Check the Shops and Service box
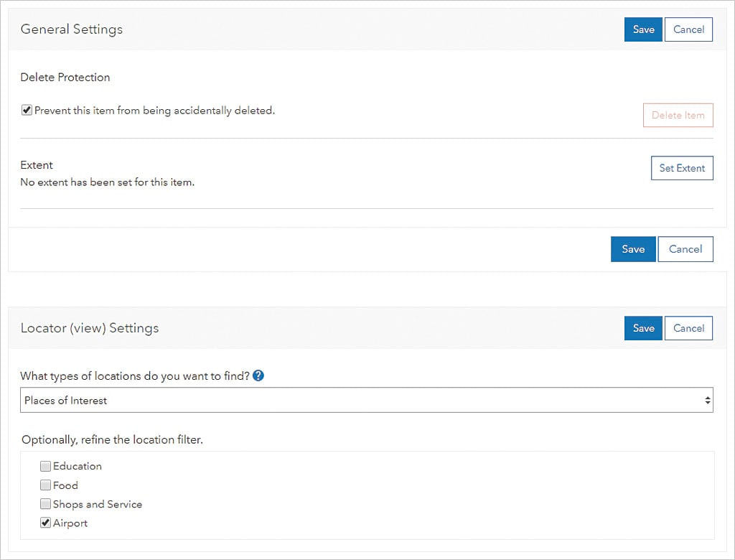The image size is (735, 560). [x=46, y=504]
